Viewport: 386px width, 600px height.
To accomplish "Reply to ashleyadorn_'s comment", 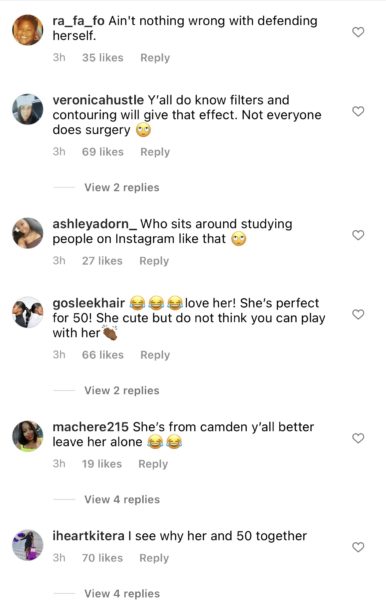I will (x=154, y=261).
